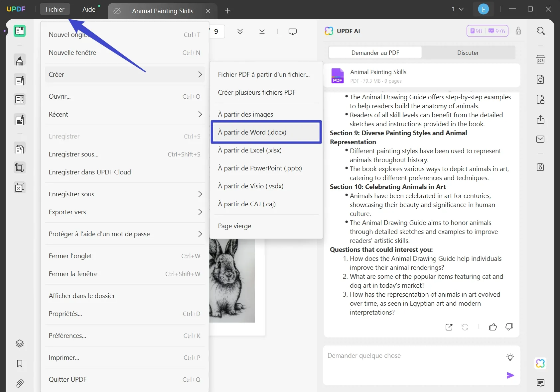
Task: Switch to the Discuter tab
Action: pos(468,52)
